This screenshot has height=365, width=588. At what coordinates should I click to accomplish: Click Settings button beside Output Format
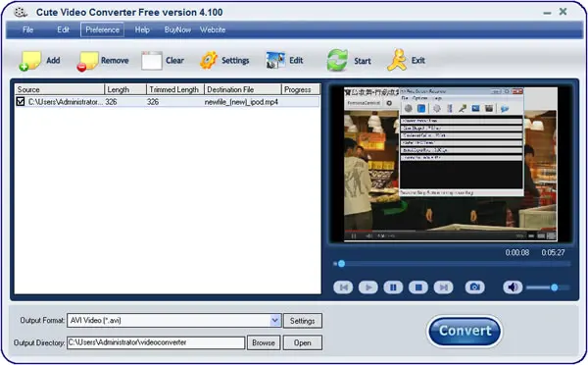[302, 321]
